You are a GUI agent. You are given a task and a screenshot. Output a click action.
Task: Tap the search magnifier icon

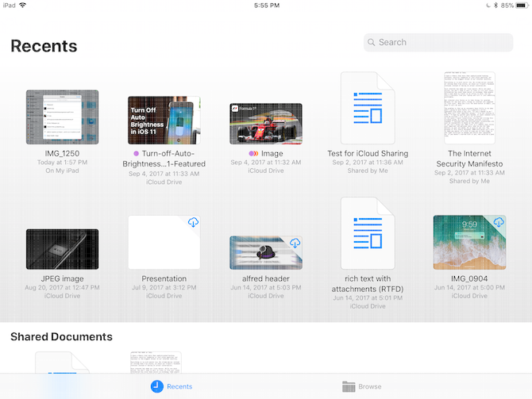(372, 43)
